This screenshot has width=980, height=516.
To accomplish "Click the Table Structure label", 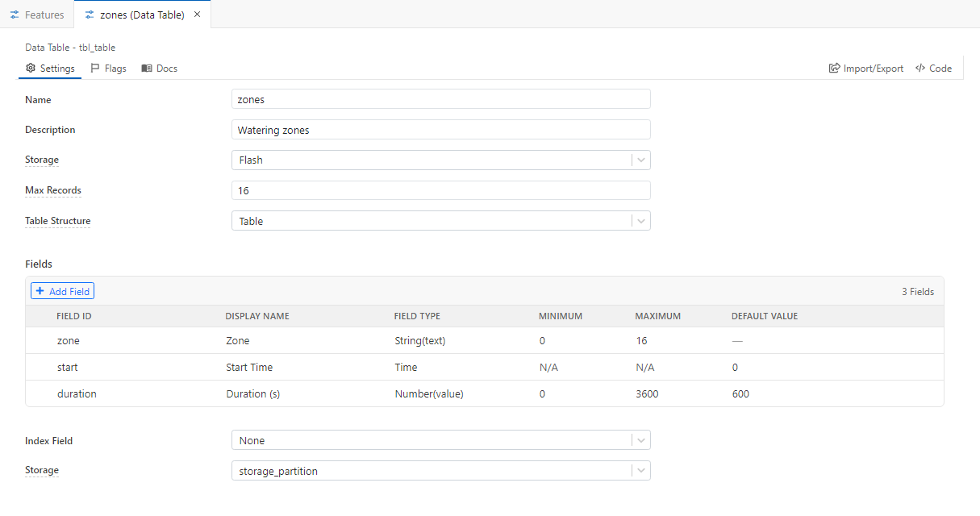I will (x=58, y=221).
